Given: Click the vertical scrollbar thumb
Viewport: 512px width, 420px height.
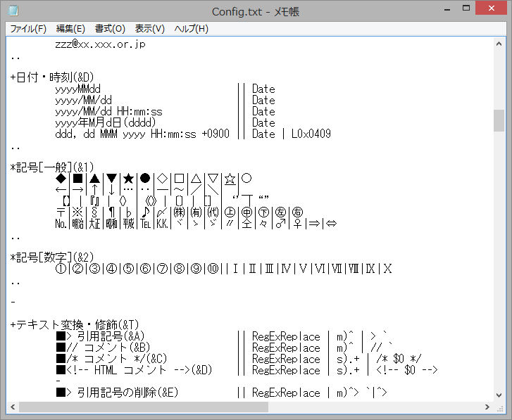Looking at the screenshot, I should [x=499, y=120].
